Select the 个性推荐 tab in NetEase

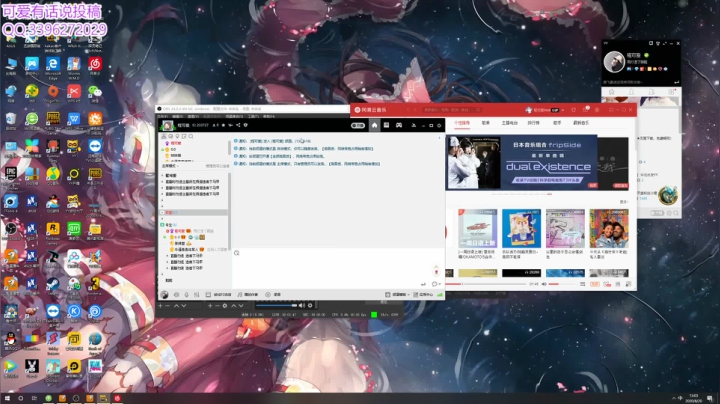tap(462, 123)
